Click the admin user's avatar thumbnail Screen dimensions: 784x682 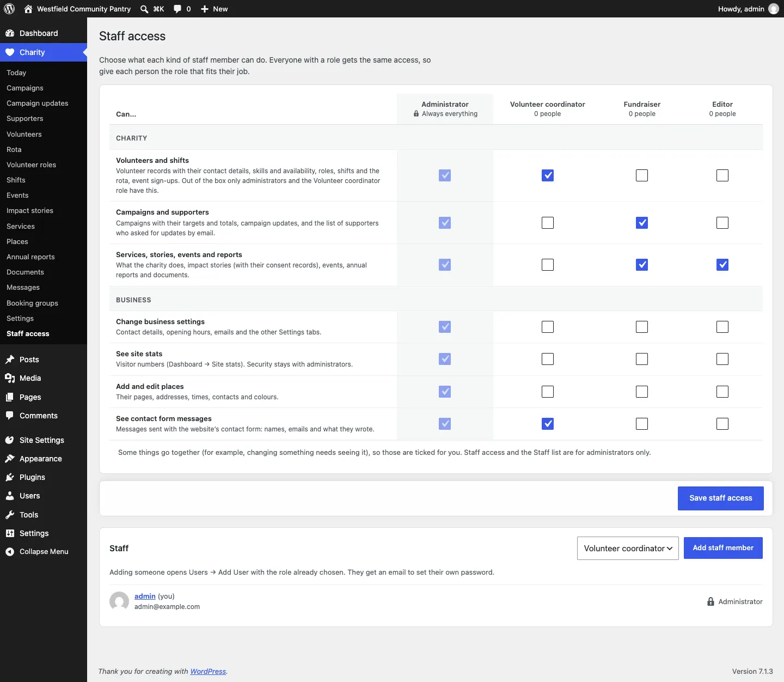[x=119, y=601]
